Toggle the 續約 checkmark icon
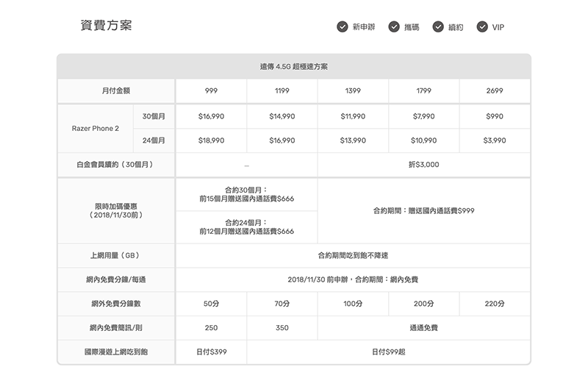The image size is (588, 392). pyautogui.click(x=438, y=27)
